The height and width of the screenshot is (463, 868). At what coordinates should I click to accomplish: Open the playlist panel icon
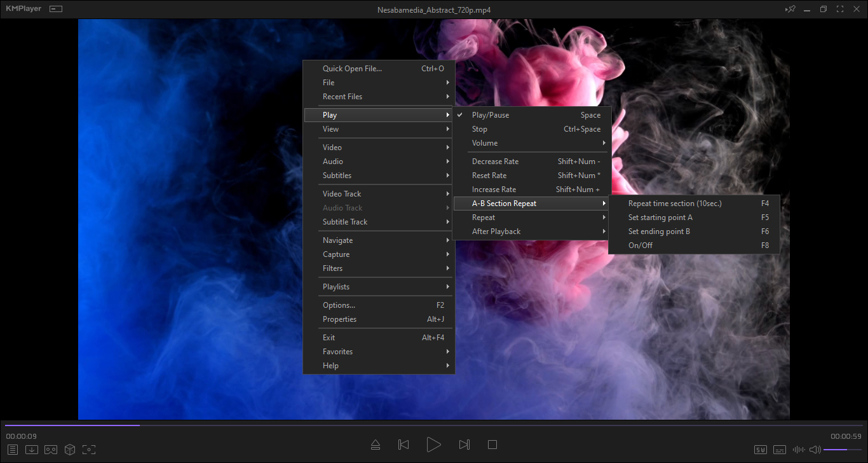tap(13, 450)
